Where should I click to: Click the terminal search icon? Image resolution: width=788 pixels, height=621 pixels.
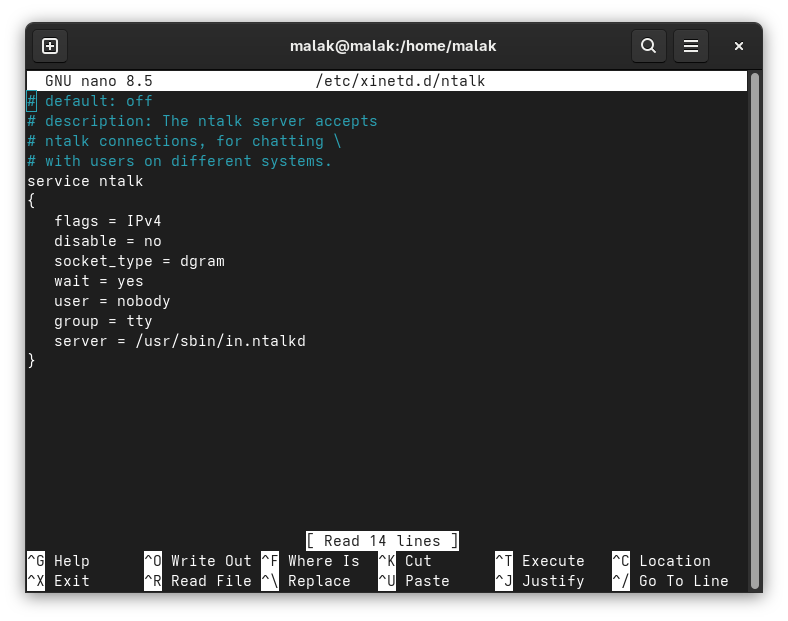coord(648,46)
